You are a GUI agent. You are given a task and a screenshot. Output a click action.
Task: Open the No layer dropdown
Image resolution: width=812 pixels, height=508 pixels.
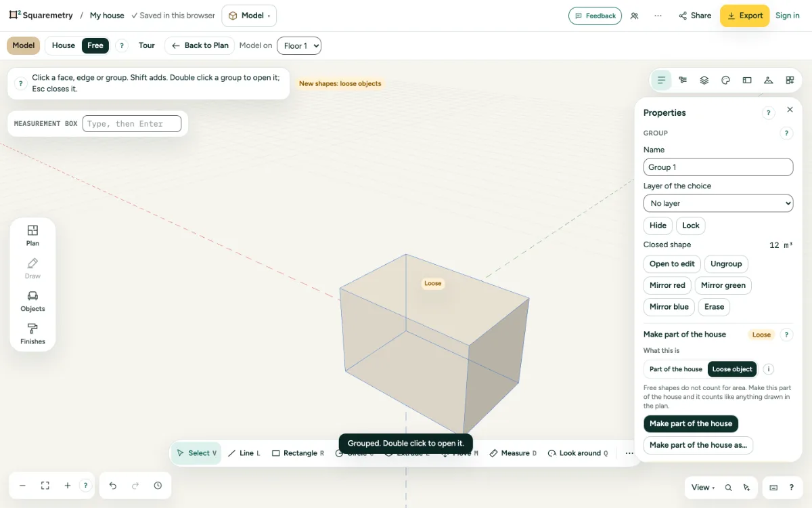point(718,203)
